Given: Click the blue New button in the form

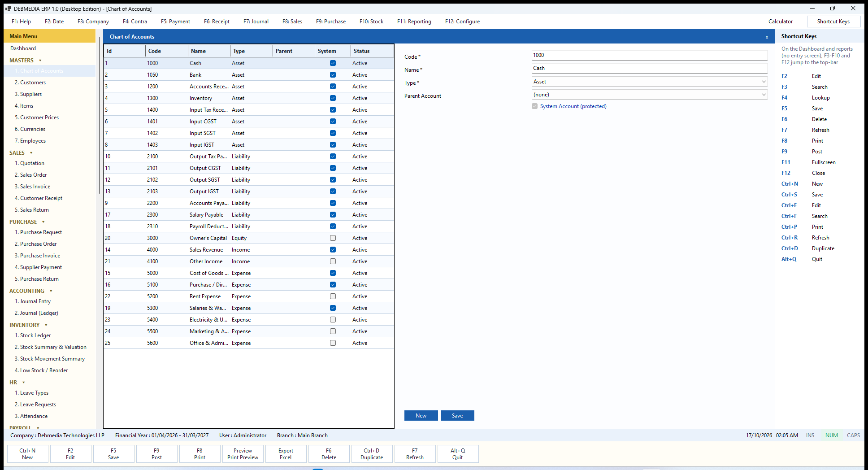Looking at the screenshot, I should point(421,416).
